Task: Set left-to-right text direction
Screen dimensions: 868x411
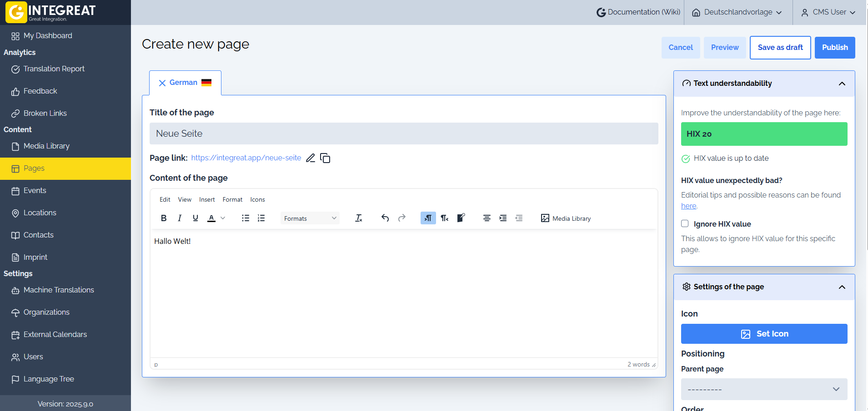Action: (x=428, y=218)
